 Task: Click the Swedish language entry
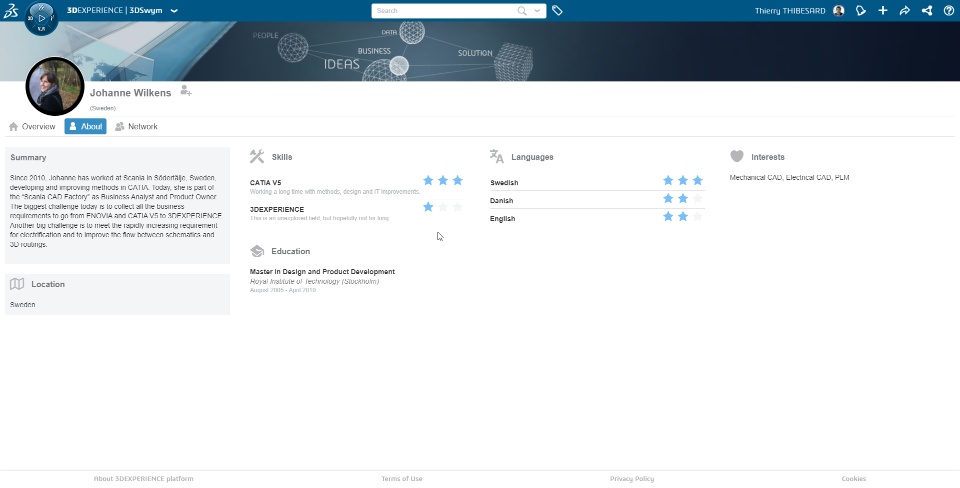504,182
